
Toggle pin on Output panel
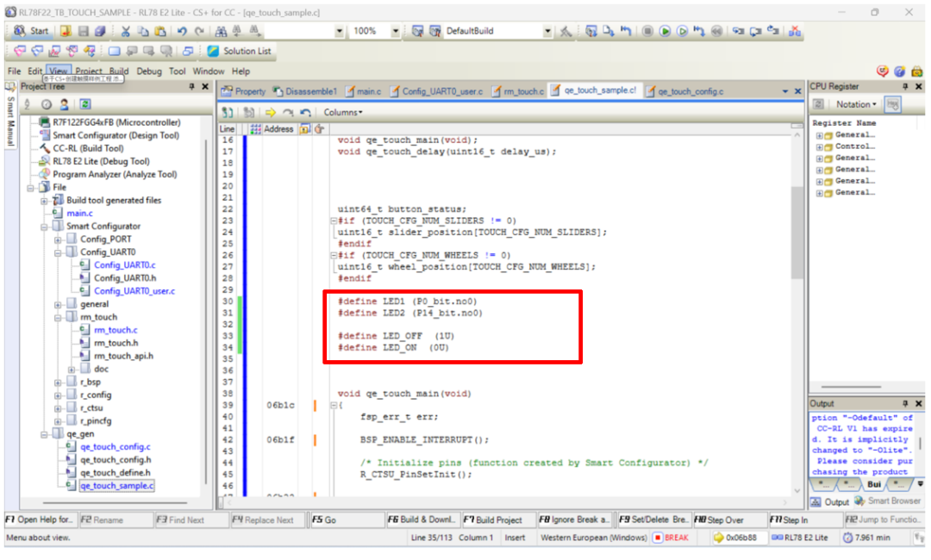(x=905, y=403)
